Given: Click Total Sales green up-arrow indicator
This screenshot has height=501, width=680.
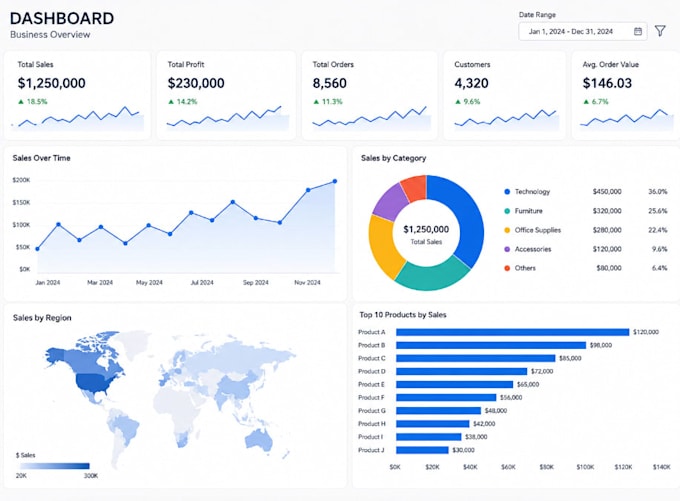Looking at the screenshot, I should tap(20, 102).
